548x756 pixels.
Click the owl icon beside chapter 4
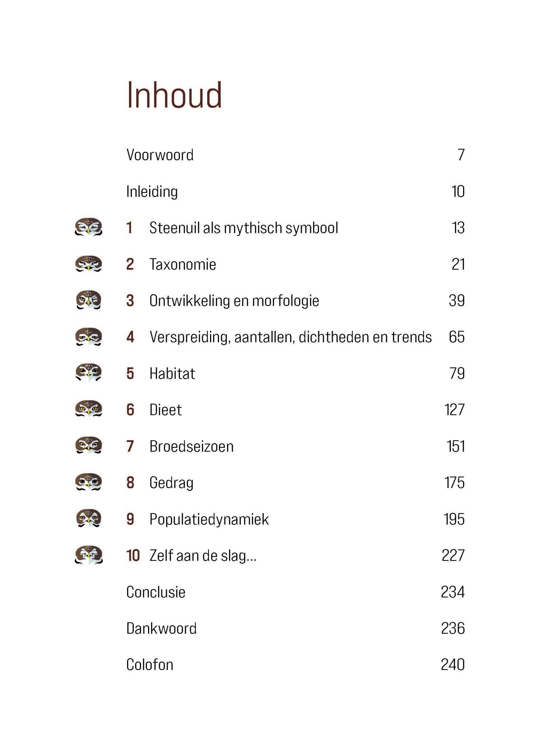click(x=89, y=337)
